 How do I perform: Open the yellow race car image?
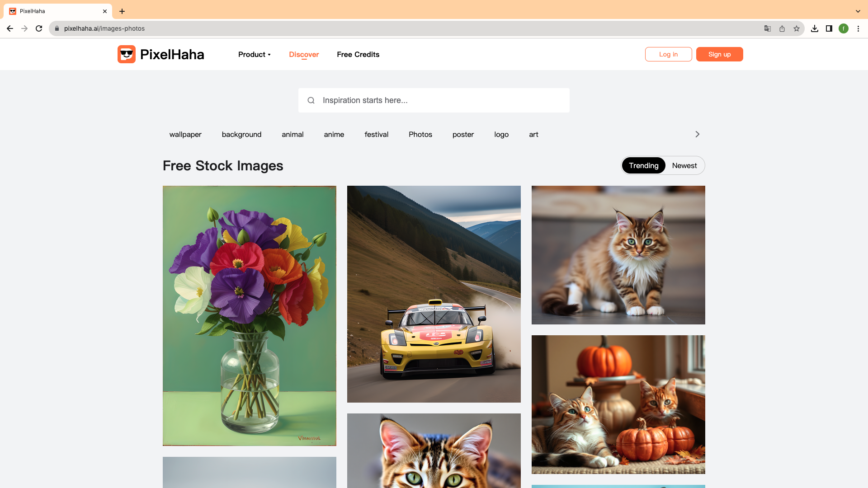click(434, 294)
